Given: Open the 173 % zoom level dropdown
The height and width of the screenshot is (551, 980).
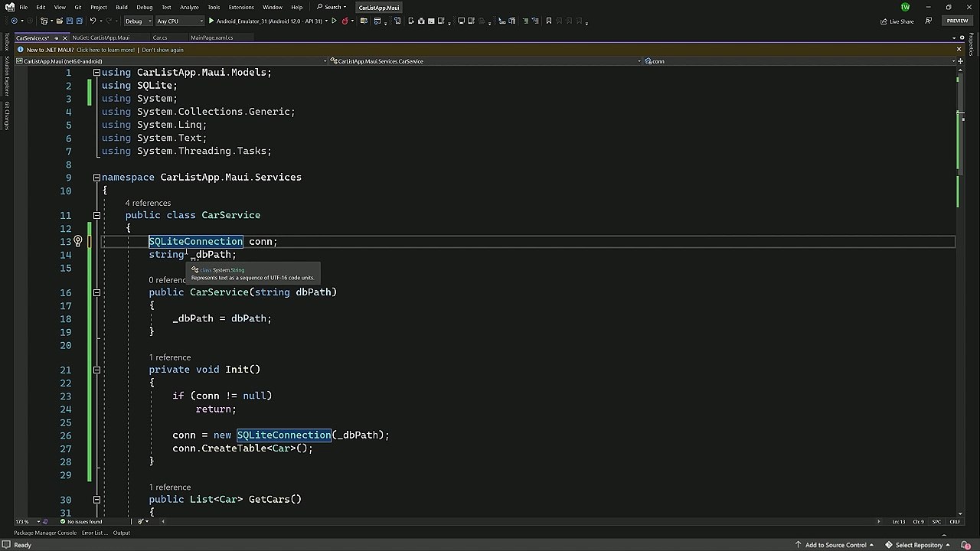Looking at the screenshot, I should (28, 521).
